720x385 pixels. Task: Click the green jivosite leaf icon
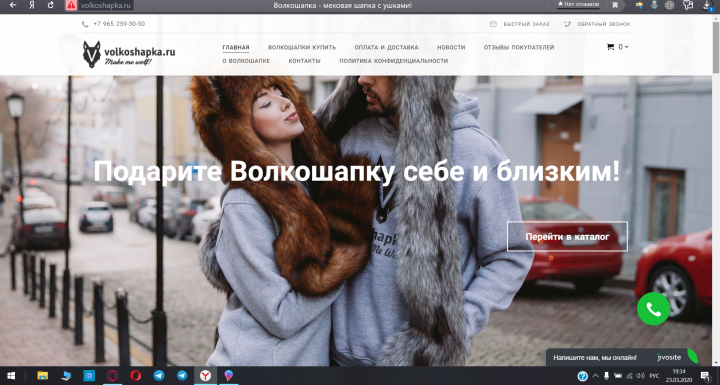pos(692,357)
